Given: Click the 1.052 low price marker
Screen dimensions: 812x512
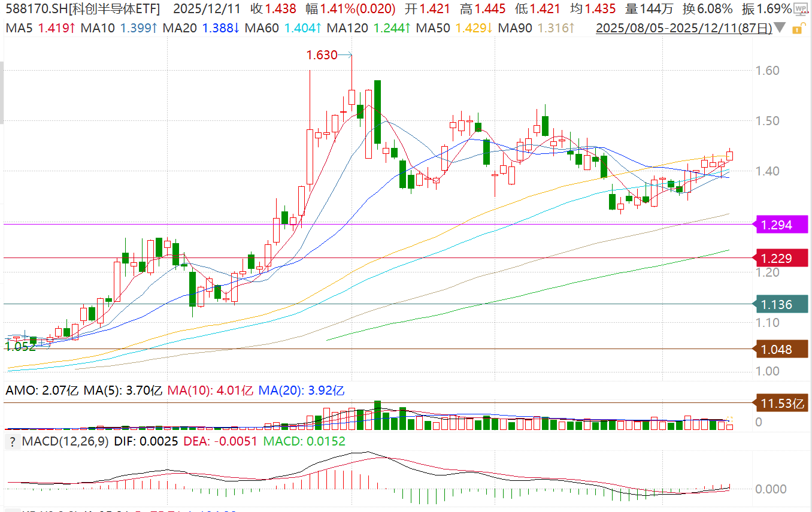Looking at the screenshot, I should [20, 346].
